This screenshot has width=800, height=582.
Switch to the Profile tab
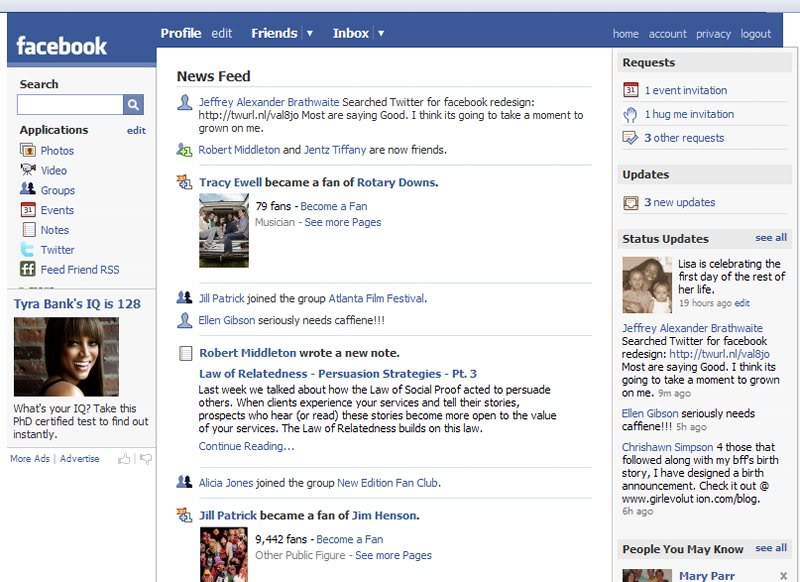[x=184, y=32]
